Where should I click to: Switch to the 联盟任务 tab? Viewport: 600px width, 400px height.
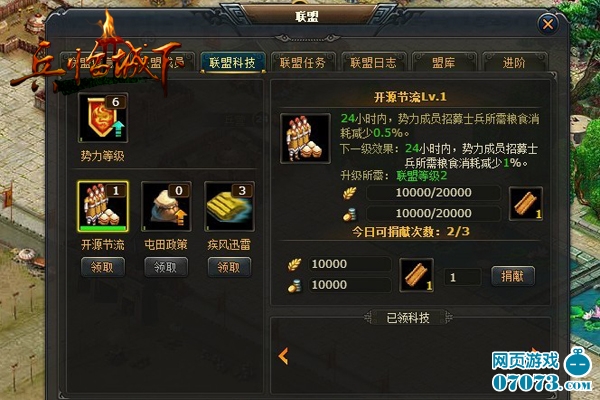coord(303,62)
